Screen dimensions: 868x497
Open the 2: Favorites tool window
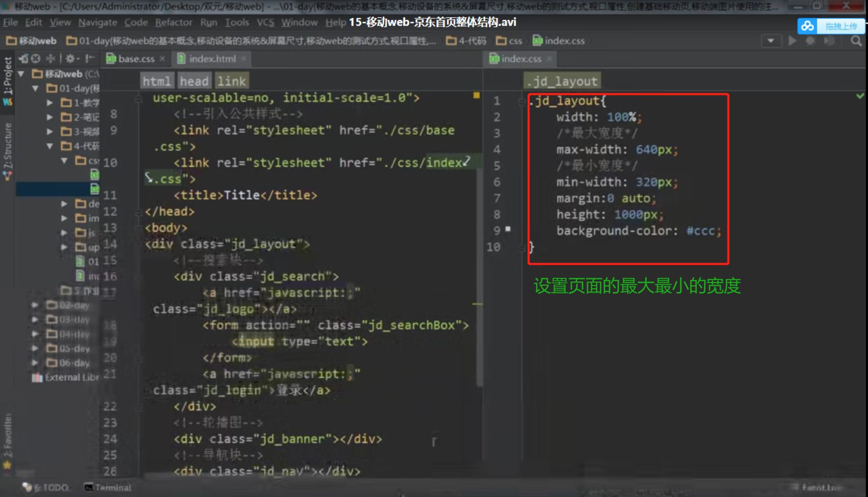pos(7,435)
